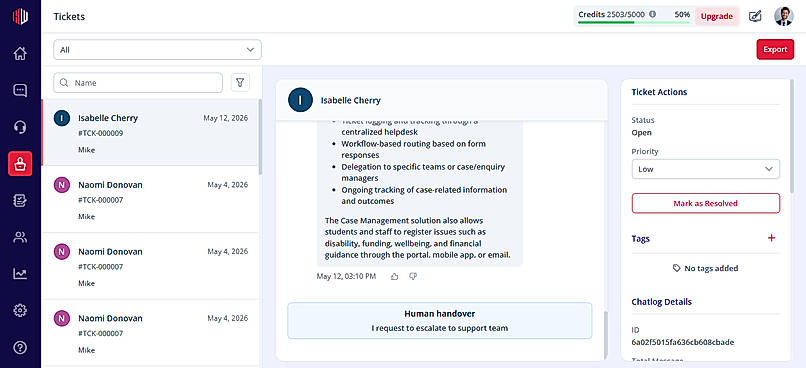Open the team users sidebar icon

pos(20,237)
